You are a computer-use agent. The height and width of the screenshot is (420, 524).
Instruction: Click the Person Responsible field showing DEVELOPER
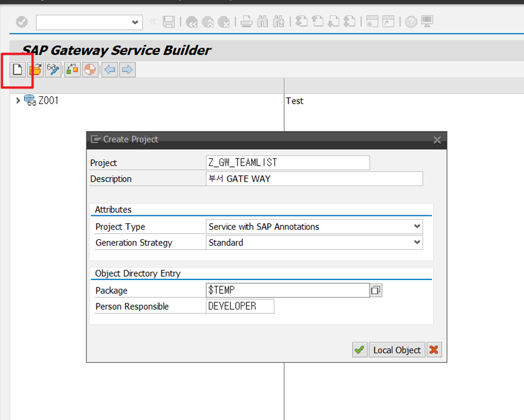pyautogui.click(x=240, y=306)
